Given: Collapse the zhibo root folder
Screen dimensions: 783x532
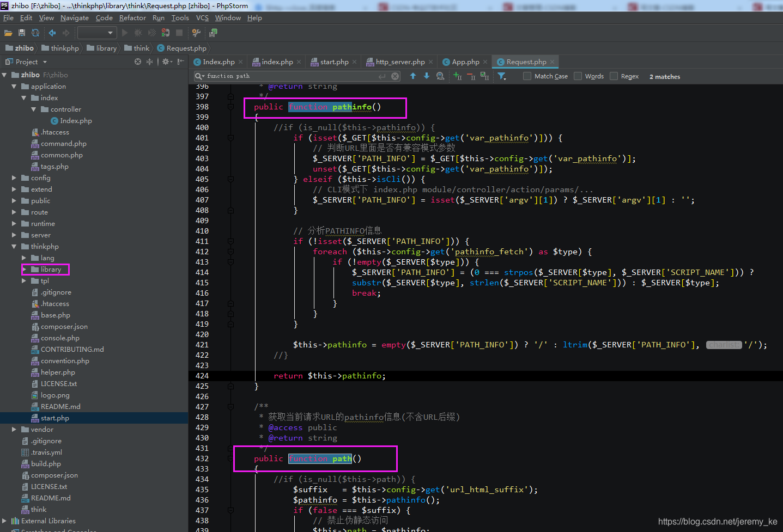Looking at the screenshot, I should point(4,75).
